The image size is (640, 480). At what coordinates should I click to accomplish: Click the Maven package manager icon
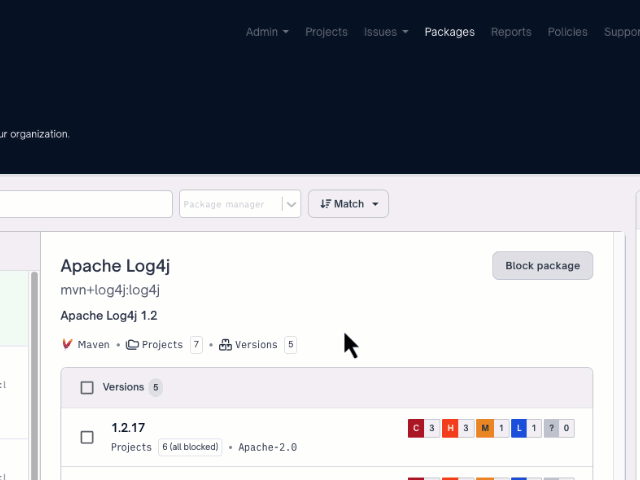click(67, 344)
